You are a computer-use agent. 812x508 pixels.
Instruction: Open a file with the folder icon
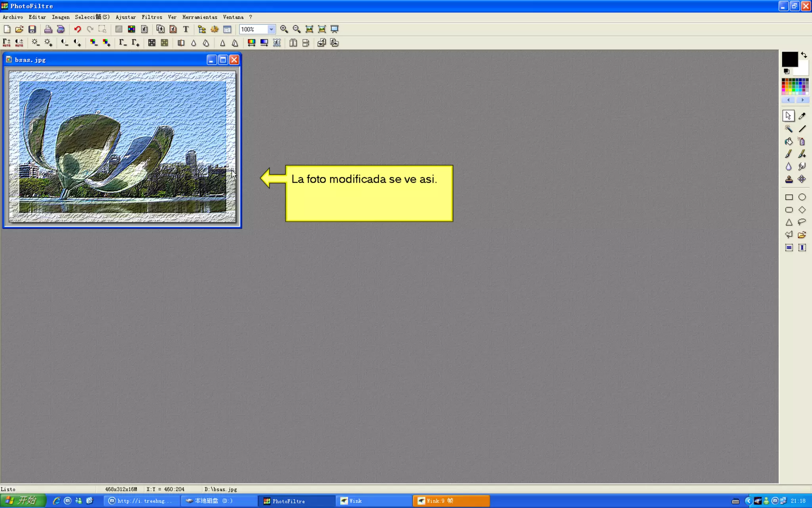pos(19,29)
